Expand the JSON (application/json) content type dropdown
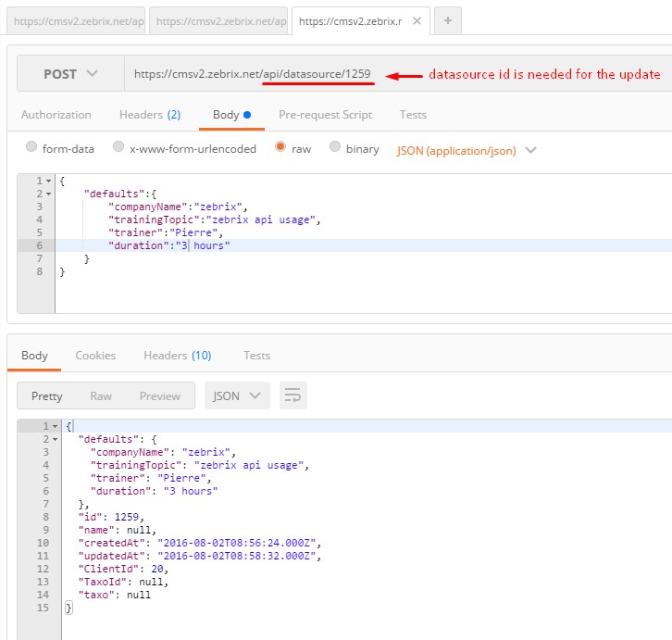 click(x=467, y=150)
